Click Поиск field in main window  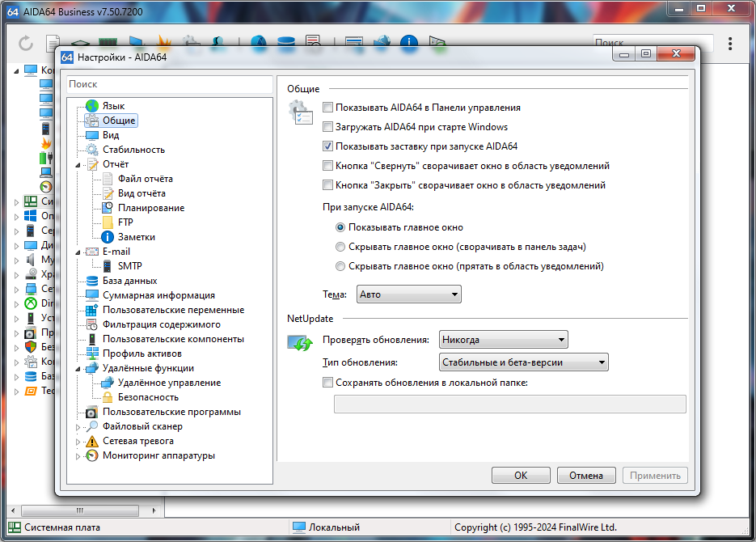(x=653, y=42)
